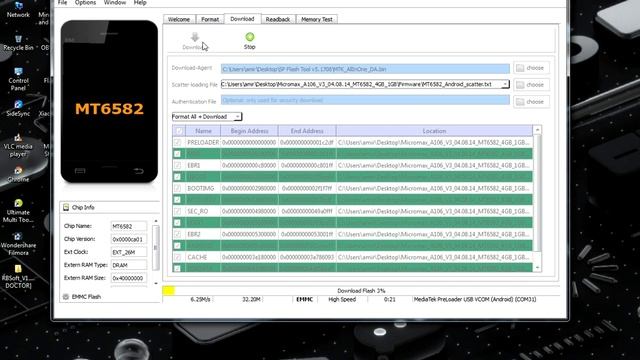This screenshot has height=360, width=640.
Task: Open the Control Panel desktop icon
Action: click(18, 72)
